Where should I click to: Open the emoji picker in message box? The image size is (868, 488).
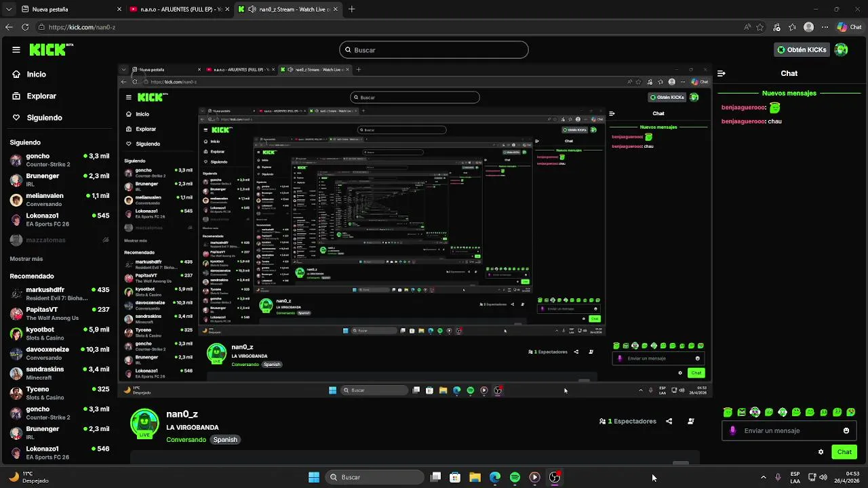[x=846, y=430]
